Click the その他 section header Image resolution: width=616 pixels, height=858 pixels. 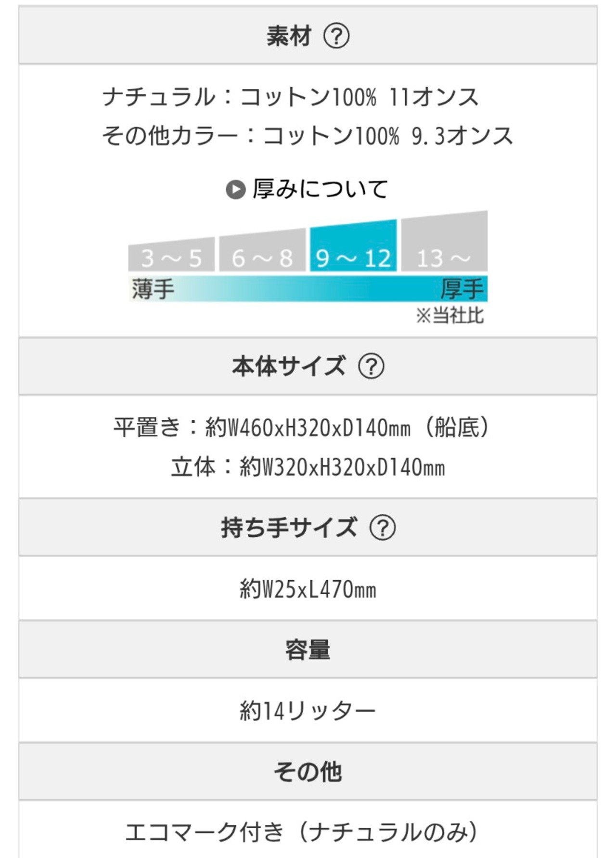[308, 772]
